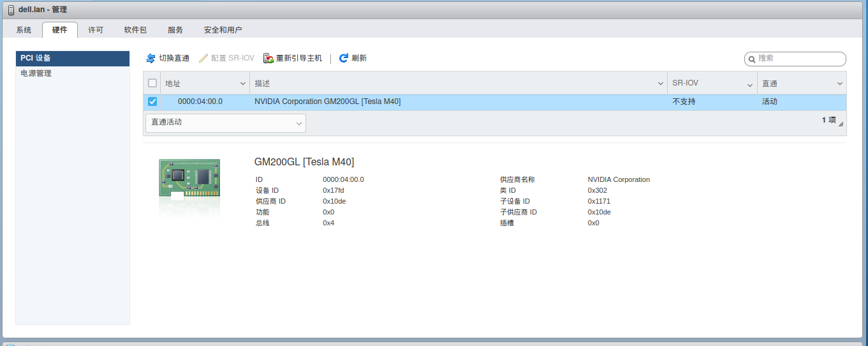Open the 安全和用户 tab
The height and width of the screenshot is (346, 868).
point(223,30)
